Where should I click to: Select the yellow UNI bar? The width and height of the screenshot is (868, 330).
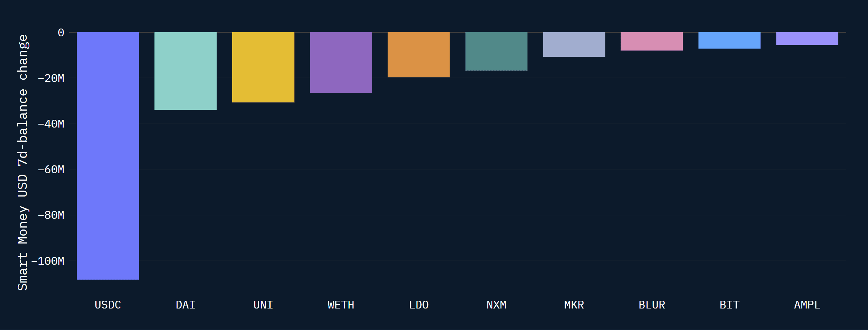[263, 67]
